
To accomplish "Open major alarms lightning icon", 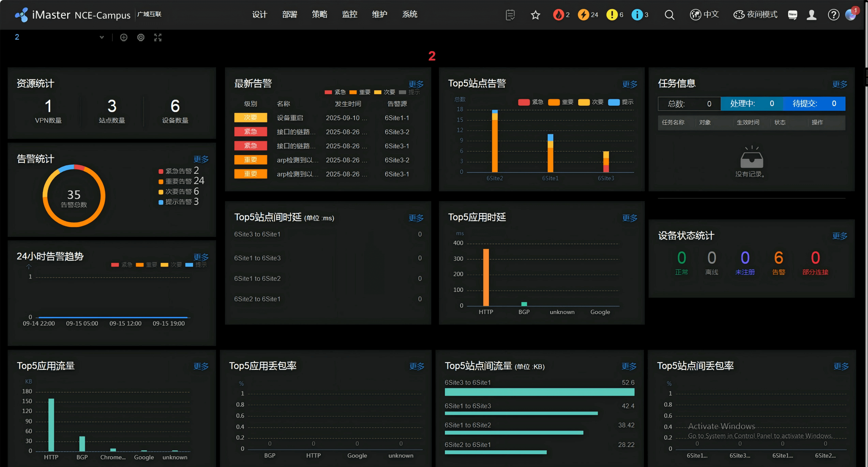I will pyautogui.click(x=583, y=15).
